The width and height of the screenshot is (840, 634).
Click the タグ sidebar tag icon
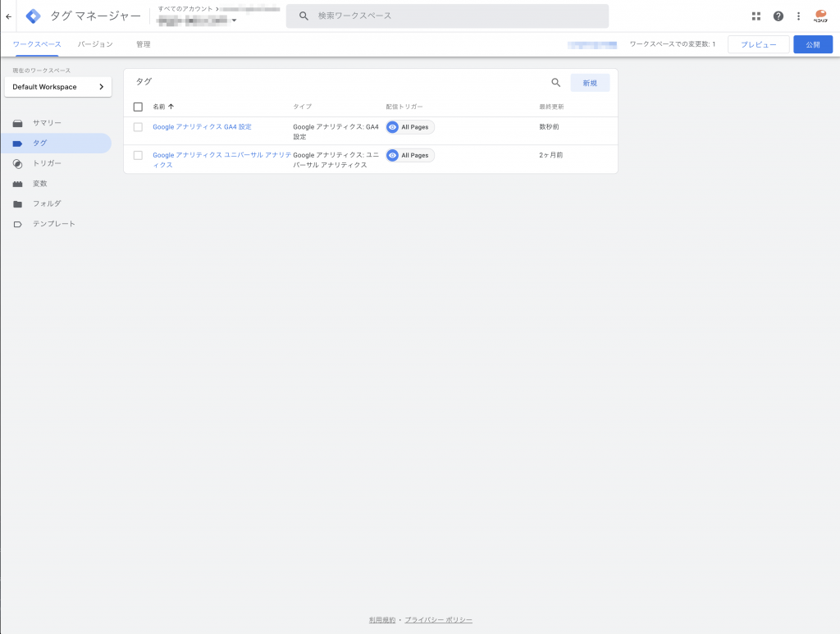click(x=18, y=144)
